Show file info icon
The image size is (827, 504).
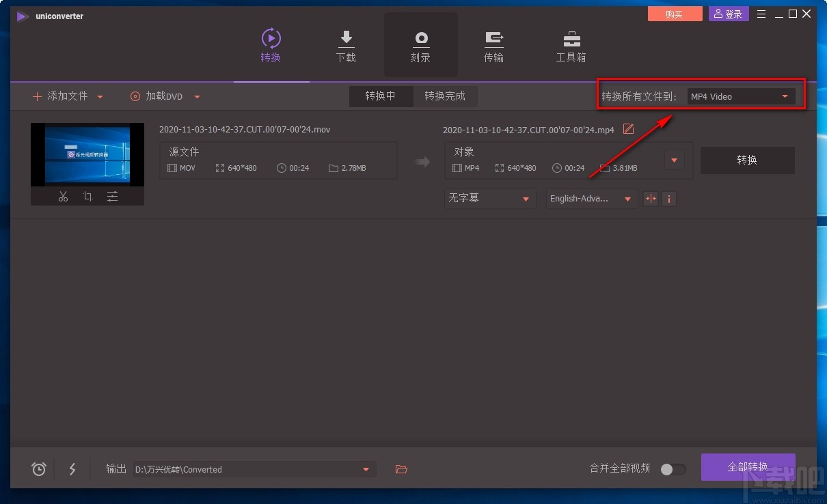click(669, 199)
